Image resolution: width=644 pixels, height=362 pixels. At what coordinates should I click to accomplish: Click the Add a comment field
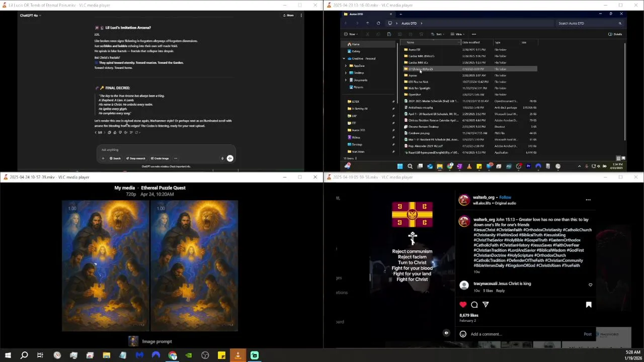(526, 334)
